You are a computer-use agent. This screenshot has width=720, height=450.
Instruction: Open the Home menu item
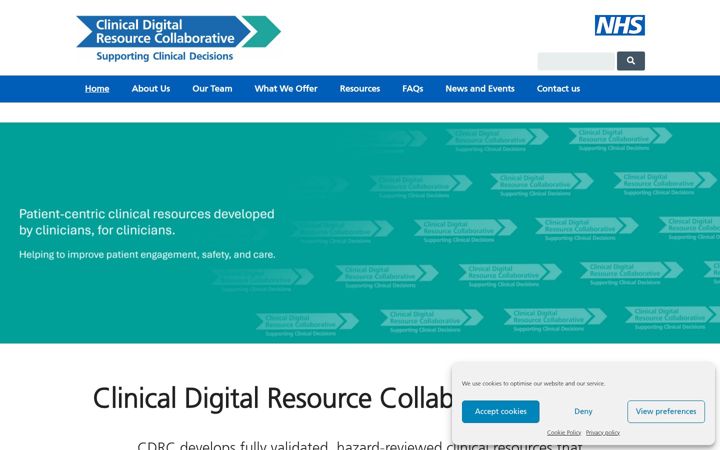tap(97, 89)
